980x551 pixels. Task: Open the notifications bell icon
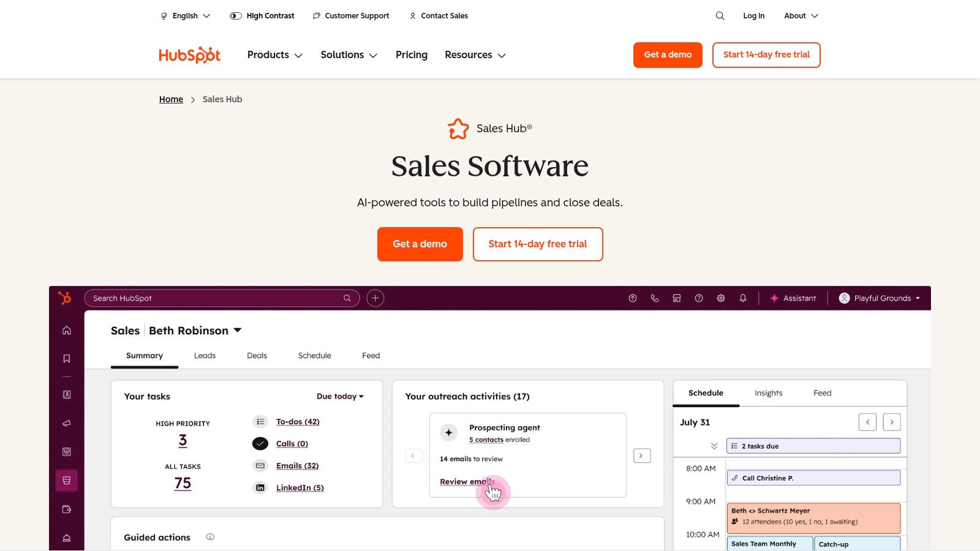[x=743, y=298]
